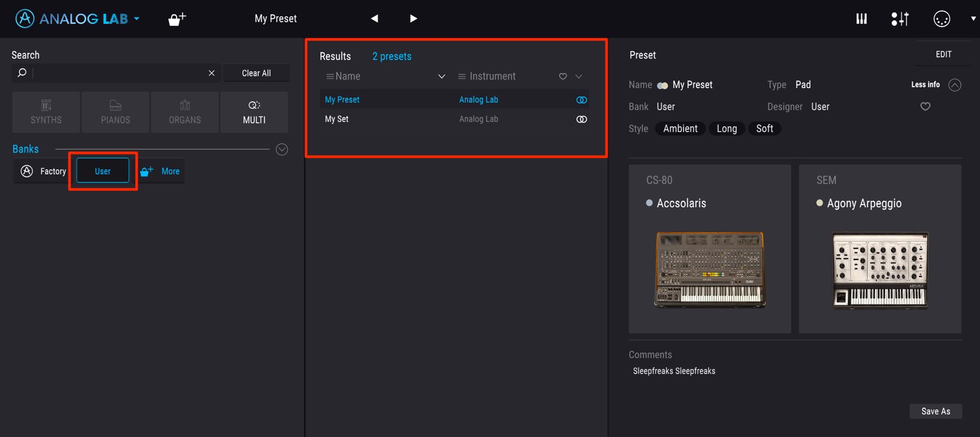
Task: Filter by SYNTHS category
Action: [x=46, y=112]
